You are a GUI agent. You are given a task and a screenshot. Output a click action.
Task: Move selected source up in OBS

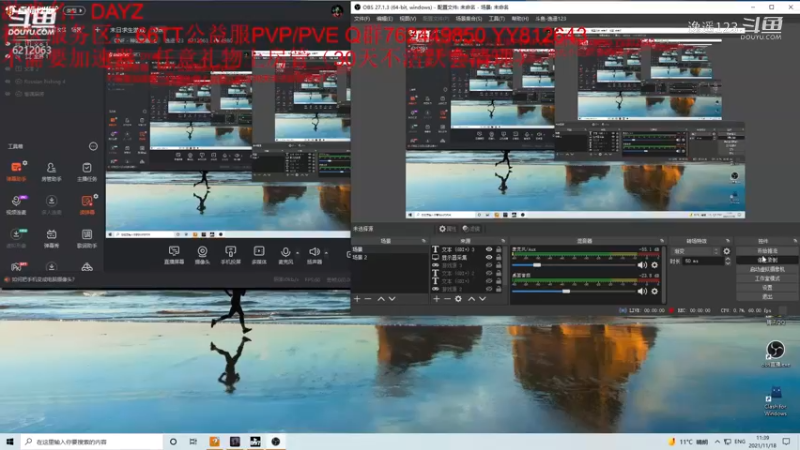click(x=471, y=299)
